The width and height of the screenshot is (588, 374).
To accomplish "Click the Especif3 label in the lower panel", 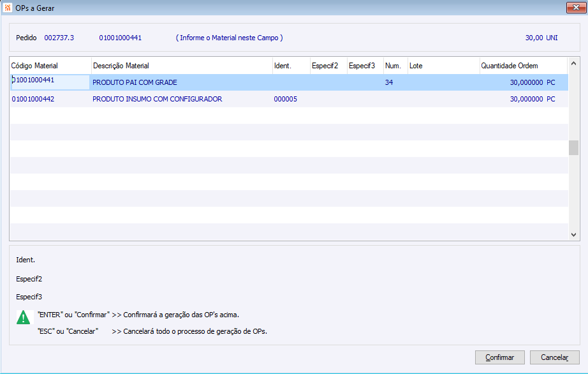I will pyautogui.click(x=29, y=297).
